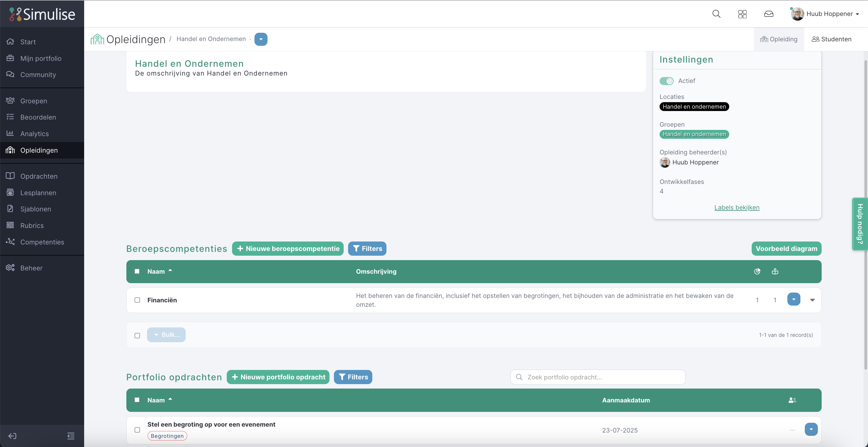
Task: Click the Financiën competency name
Action: pos(162,300)
